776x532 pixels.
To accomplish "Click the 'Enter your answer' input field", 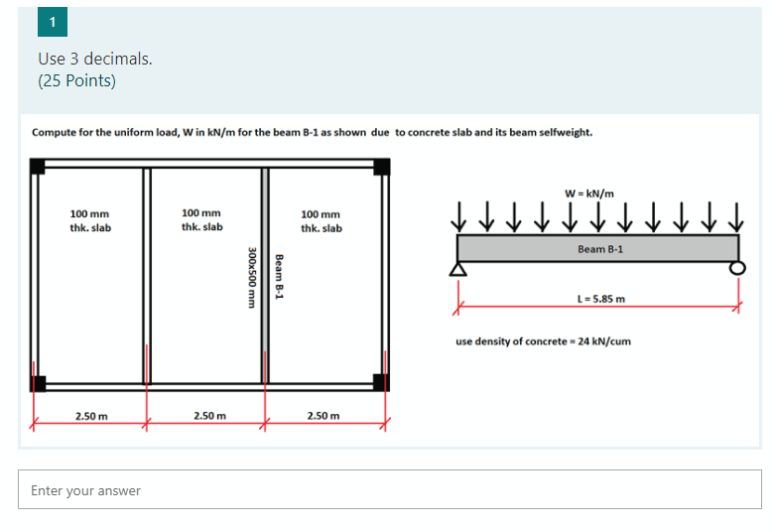I will click(389, 489).
